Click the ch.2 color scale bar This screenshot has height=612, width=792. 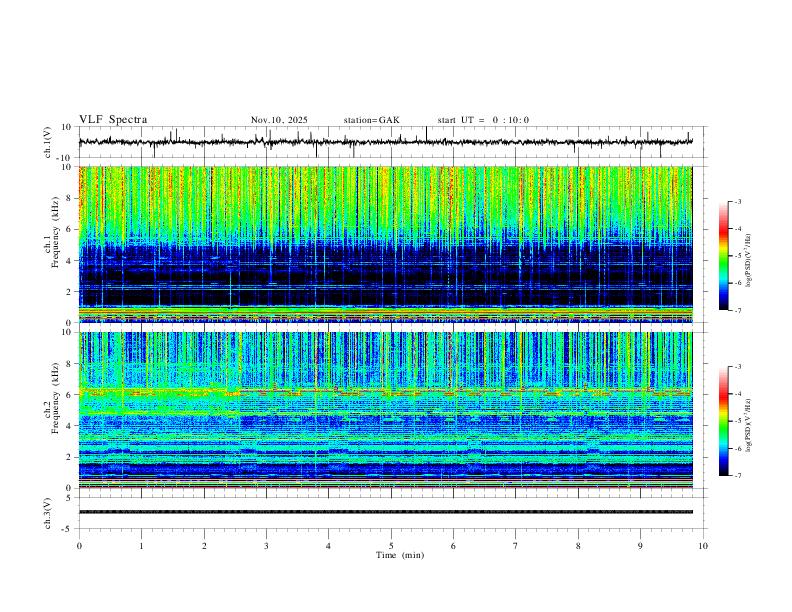click(x=724, y=421)
